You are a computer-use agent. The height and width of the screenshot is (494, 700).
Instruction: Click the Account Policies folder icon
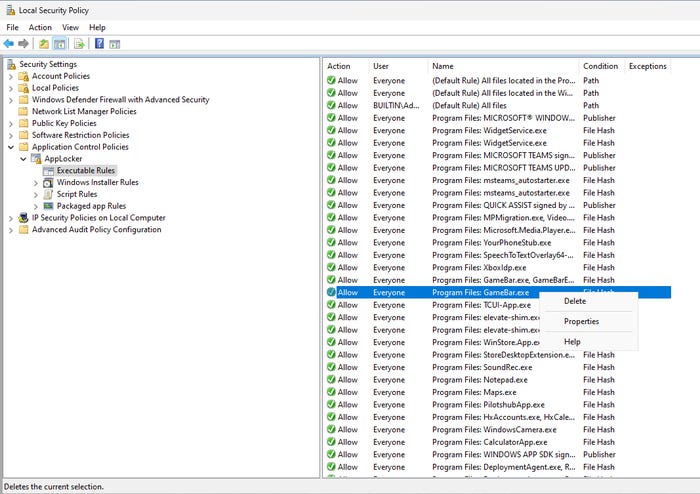point(24,76)
